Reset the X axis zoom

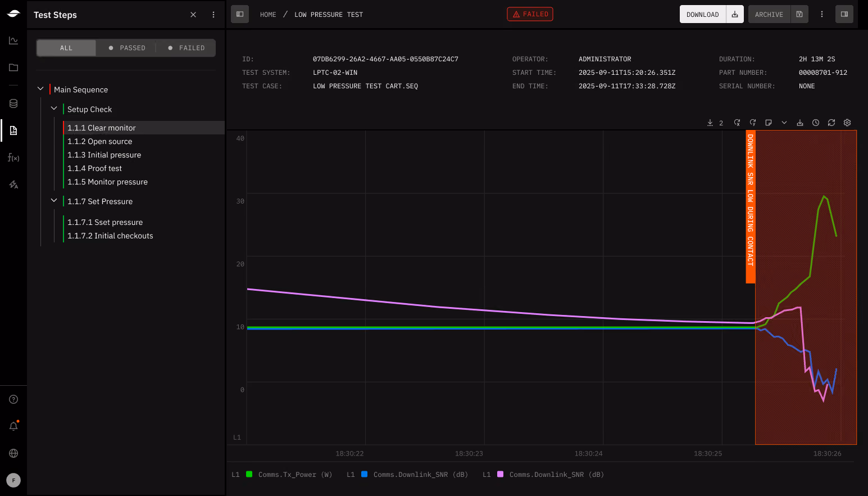point(737,123)
